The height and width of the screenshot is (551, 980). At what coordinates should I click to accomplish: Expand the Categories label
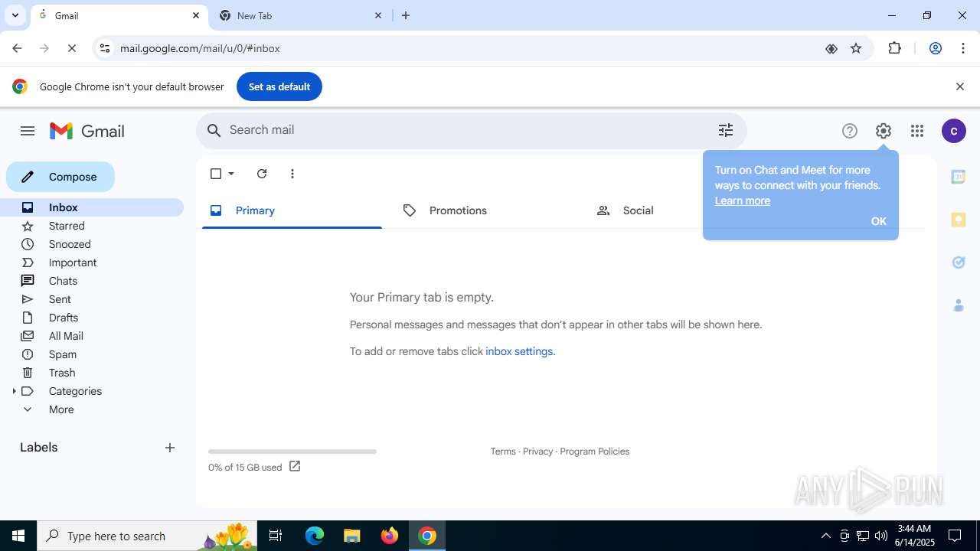click(14, 391)
